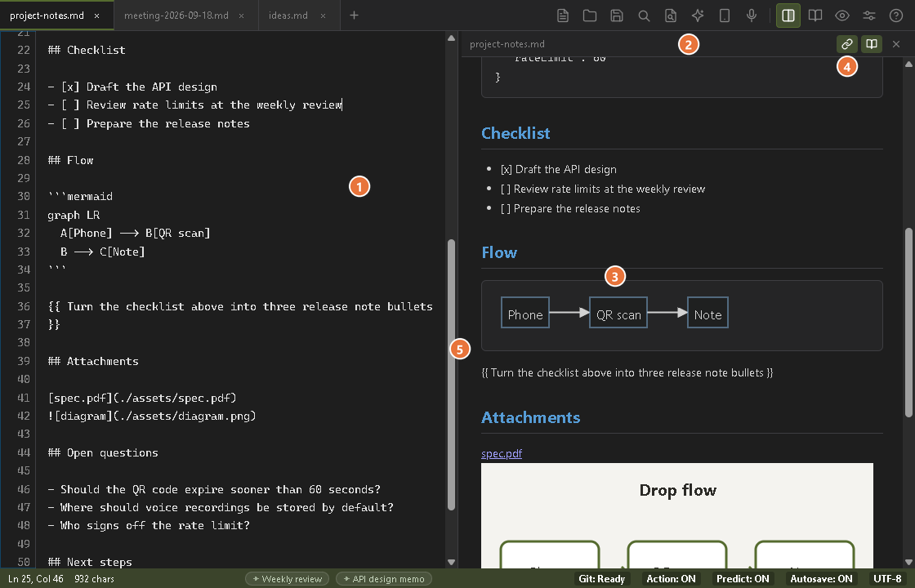Click preview text 'Turn the checklist above into three release note bullets'
The width and height of the screenshot is (915, 588).
(627, 372)
